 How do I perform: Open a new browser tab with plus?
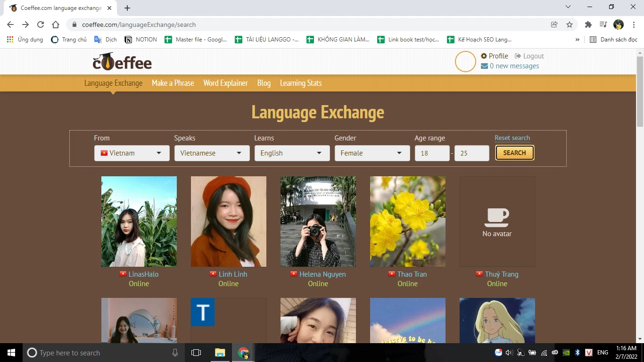[127, 8]
